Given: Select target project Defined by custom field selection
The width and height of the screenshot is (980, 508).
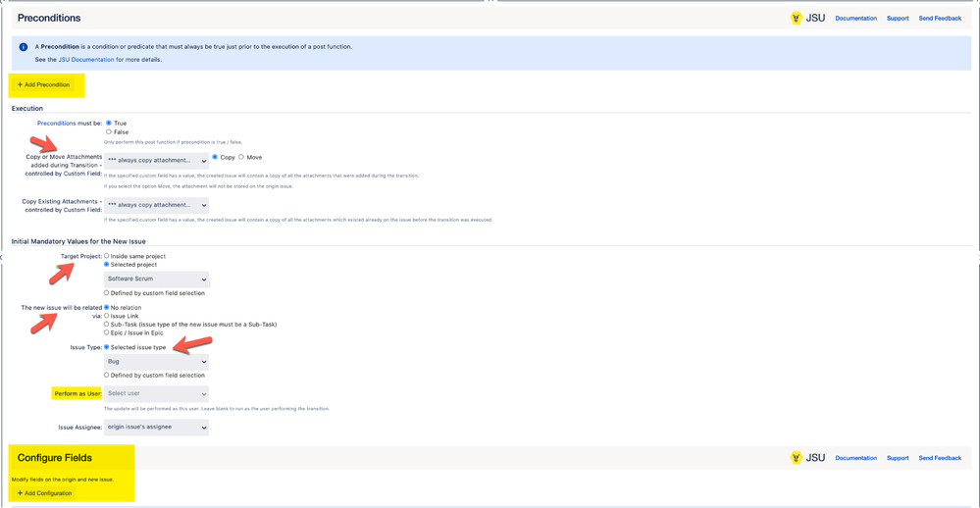Looking at the screenshot, I should tap(106, 293).
